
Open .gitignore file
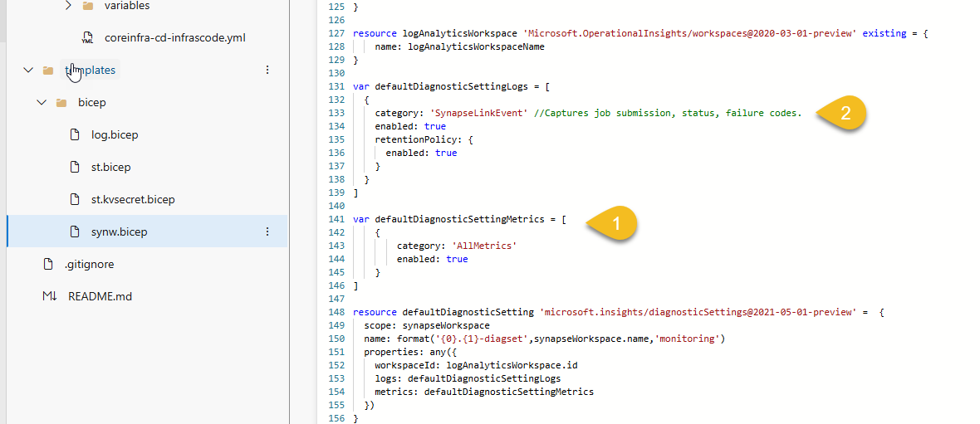90,264
